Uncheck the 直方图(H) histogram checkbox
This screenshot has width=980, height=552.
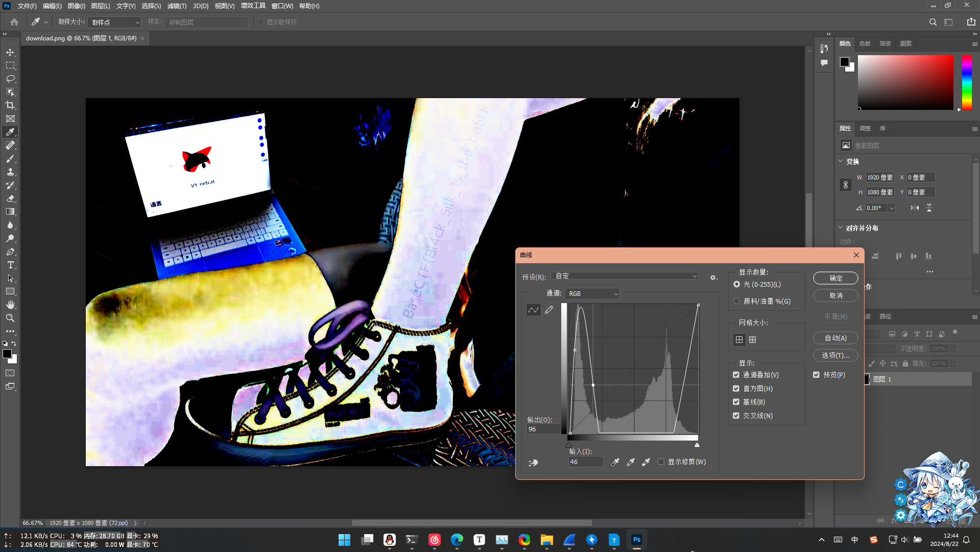click(736, 388)
